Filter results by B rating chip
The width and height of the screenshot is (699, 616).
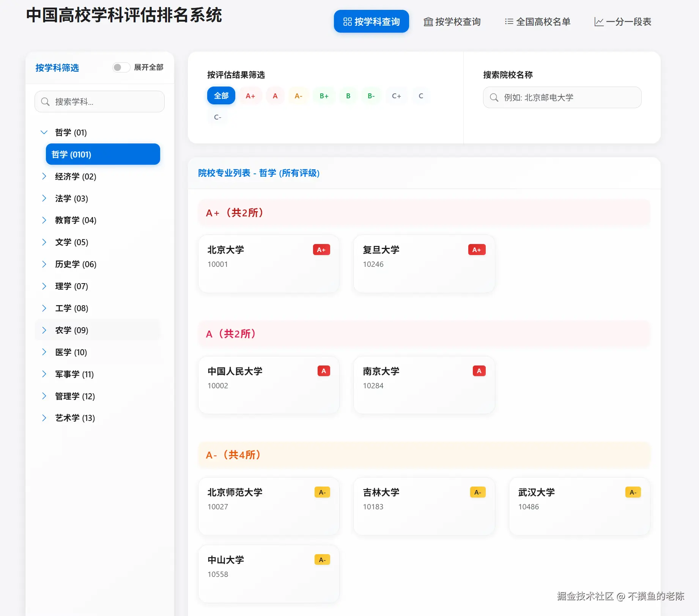coord(348,96)
